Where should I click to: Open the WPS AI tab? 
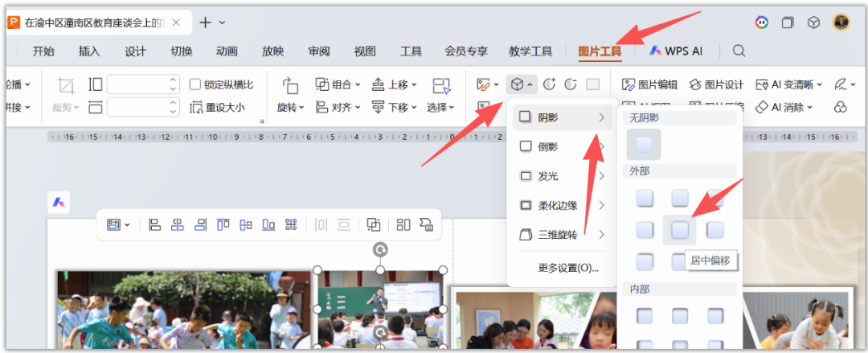[676, 51]
